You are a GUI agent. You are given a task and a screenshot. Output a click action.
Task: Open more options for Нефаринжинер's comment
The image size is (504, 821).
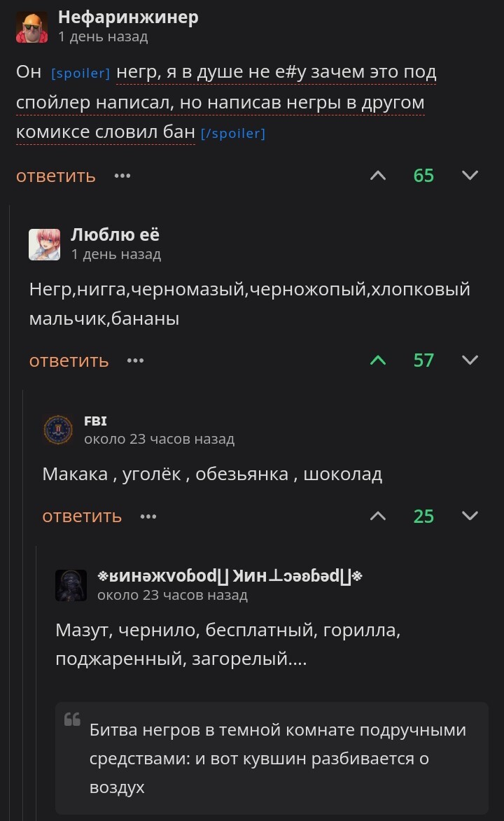coord(122,175)
